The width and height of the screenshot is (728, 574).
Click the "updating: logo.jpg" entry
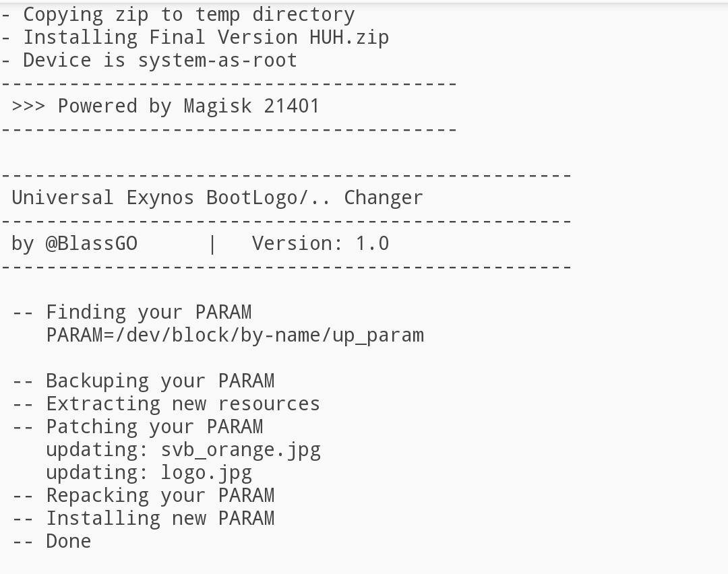tap(149, 472)
